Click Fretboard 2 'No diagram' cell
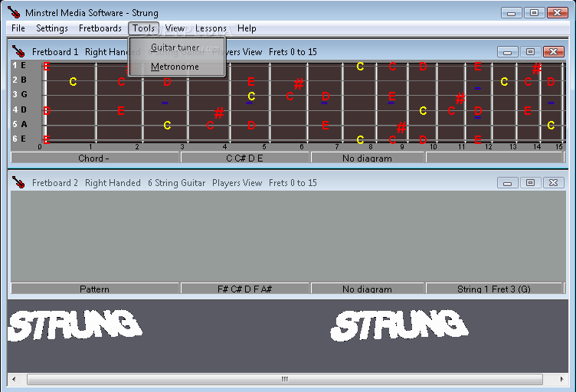The width and height of the screenshot is (576, 392). (x=368, y=289)
